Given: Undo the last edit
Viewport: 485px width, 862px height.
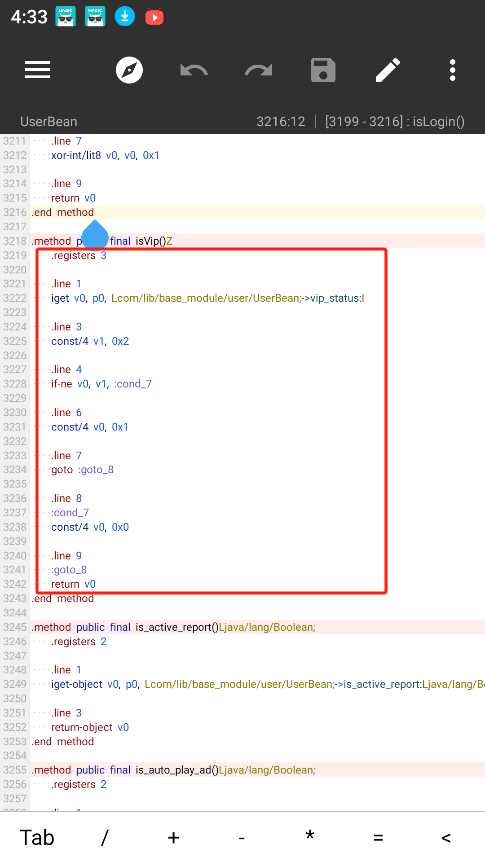Looking at the screenshot, I should pyautogui.click(x=194, y=70).
